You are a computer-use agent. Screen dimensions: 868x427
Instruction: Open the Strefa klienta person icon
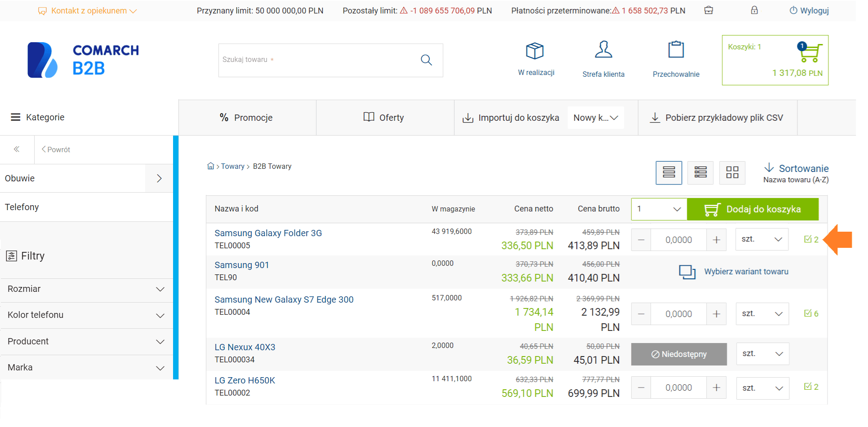(603, 49)
